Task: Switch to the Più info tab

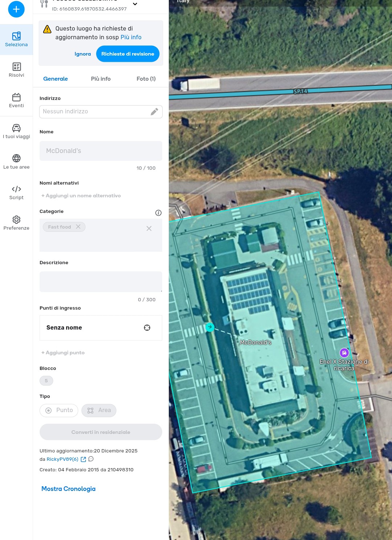Action: [101, 79]
